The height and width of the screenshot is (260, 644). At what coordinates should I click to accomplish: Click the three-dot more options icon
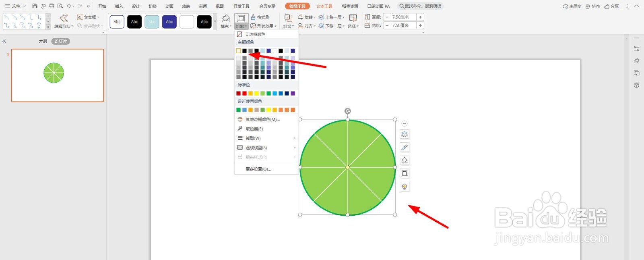(628, 6)
